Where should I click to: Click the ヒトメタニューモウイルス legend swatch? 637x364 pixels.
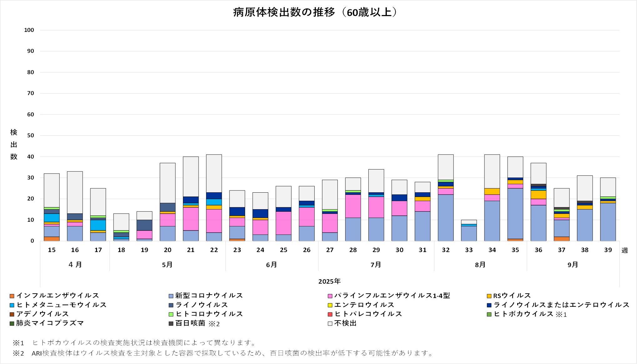[x=12, y=305]
